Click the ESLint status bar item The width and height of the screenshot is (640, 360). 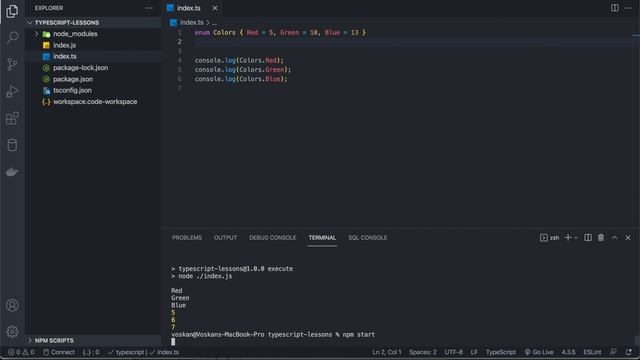coord(592,352)
